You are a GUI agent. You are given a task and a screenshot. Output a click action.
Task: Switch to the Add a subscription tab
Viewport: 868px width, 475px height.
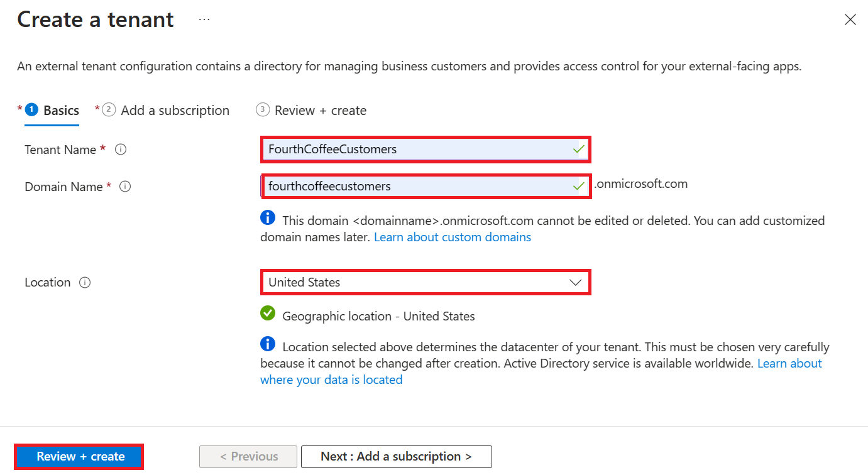174,110
